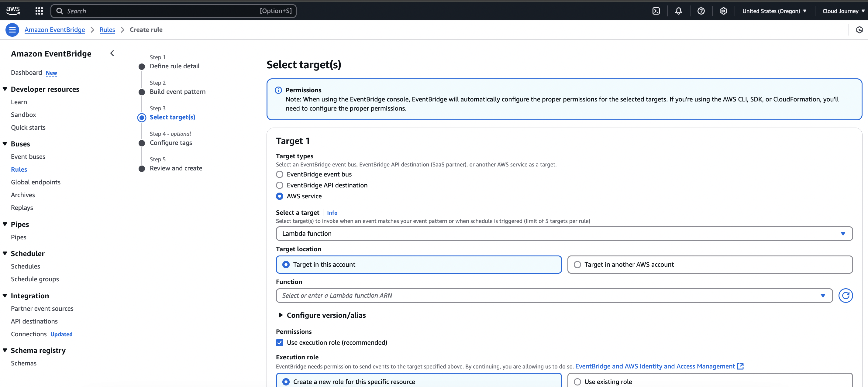Open the notifications bell
The width and height of the screenshot is (868, 387).
678,11
